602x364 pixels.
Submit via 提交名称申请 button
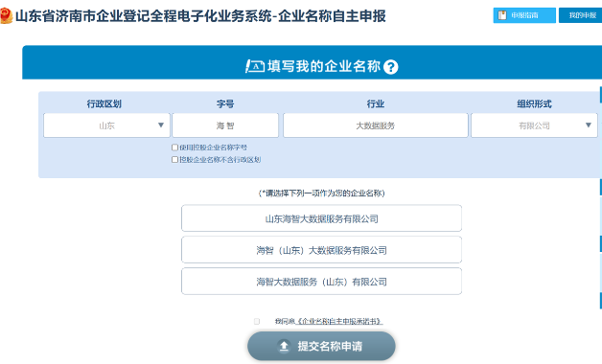[321, 347]
